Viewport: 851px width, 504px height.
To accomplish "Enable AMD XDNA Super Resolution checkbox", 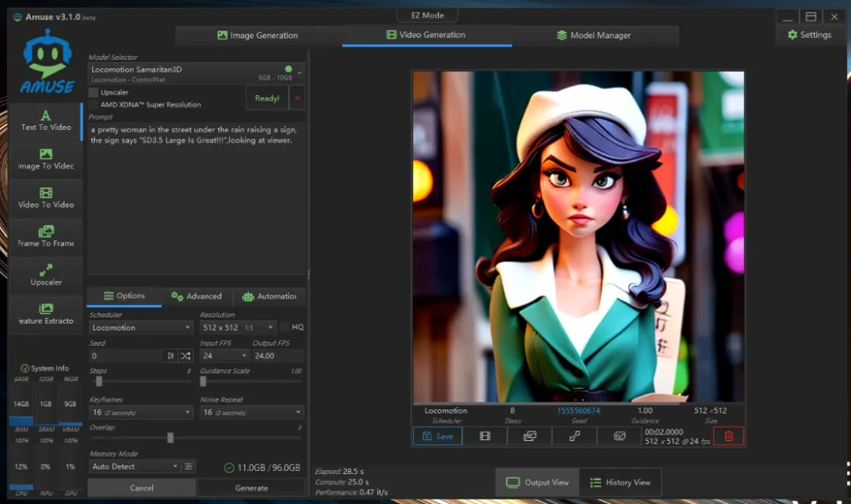I will [94, 105].
